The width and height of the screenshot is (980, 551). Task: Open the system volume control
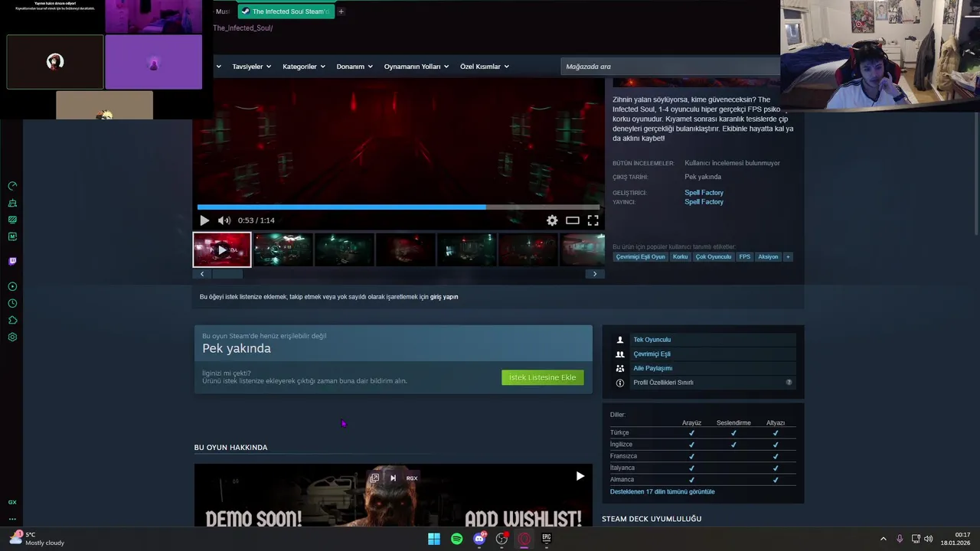point(929,539)
